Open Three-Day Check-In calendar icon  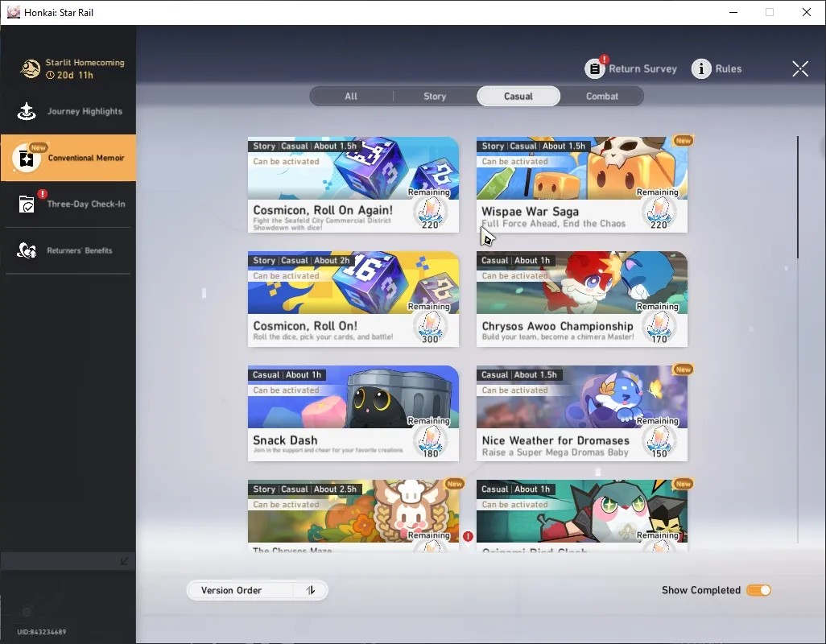click(x=27, y=204)
